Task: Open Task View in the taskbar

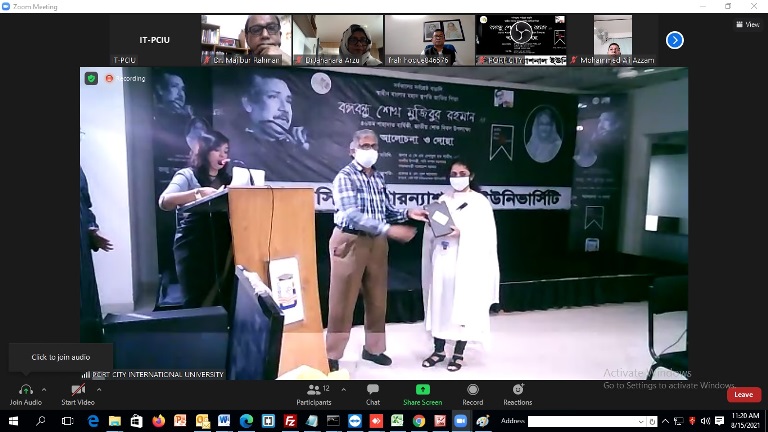Action: (x=68, y=421)
